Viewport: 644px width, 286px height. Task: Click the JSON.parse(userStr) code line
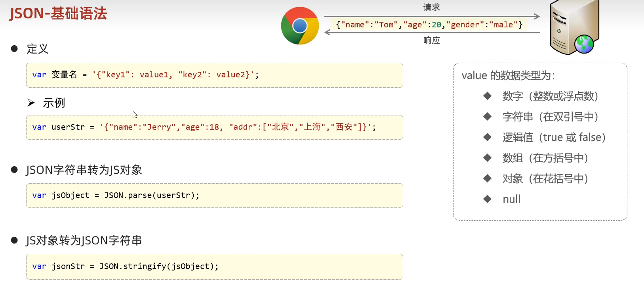coord(116,195)
